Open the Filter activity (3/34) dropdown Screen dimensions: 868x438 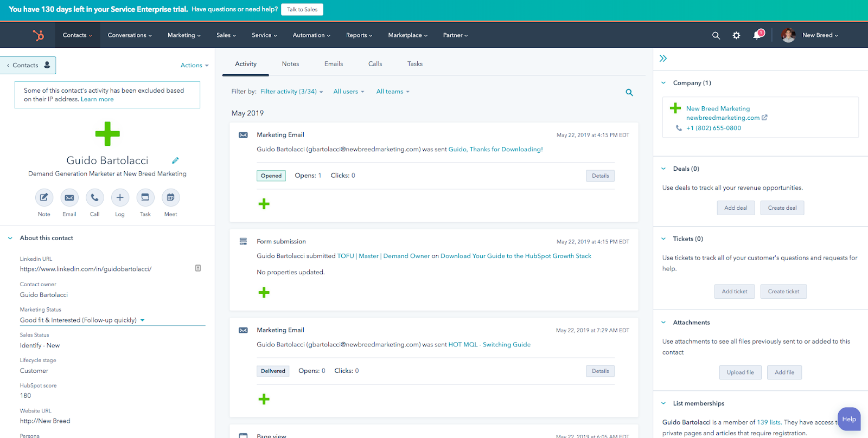tap(291, 92)
